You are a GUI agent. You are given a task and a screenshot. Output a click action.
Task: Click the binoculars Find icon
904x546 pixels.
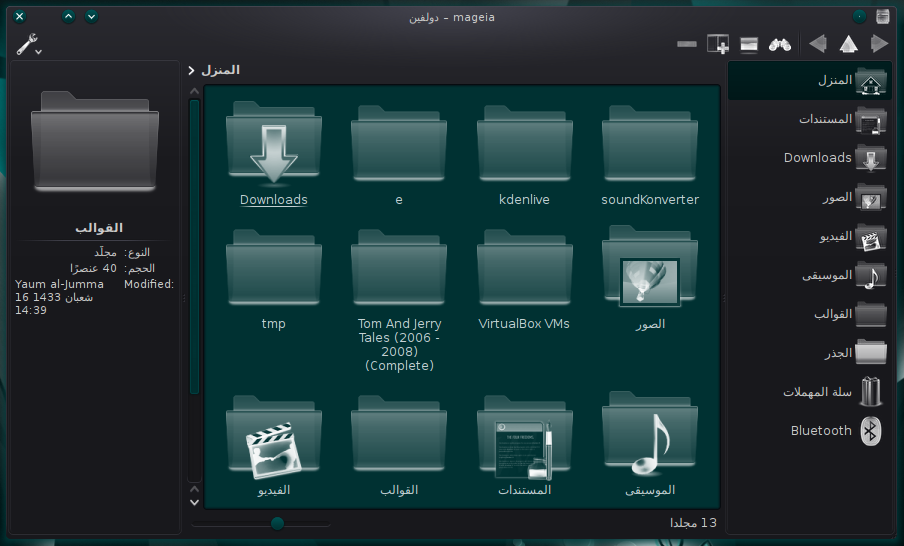pos(779,44)
